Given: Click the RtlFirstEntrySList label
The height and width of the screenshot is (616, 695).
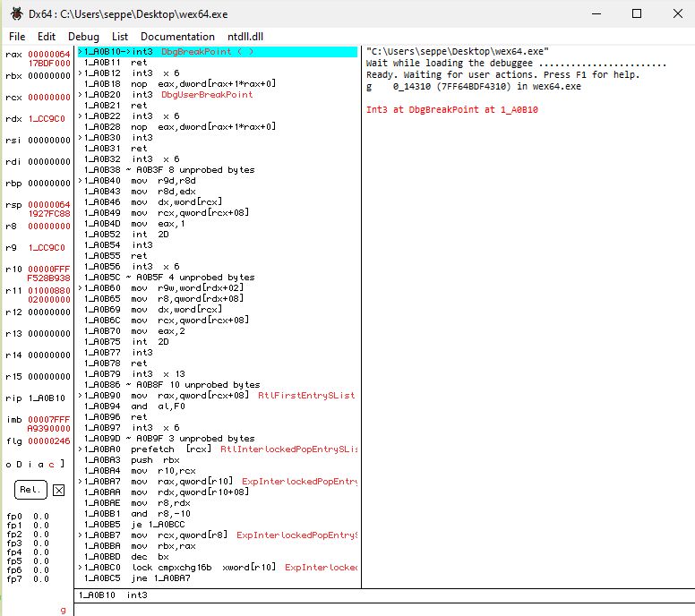Looking at the screenshot, I should tap(306, 396).
